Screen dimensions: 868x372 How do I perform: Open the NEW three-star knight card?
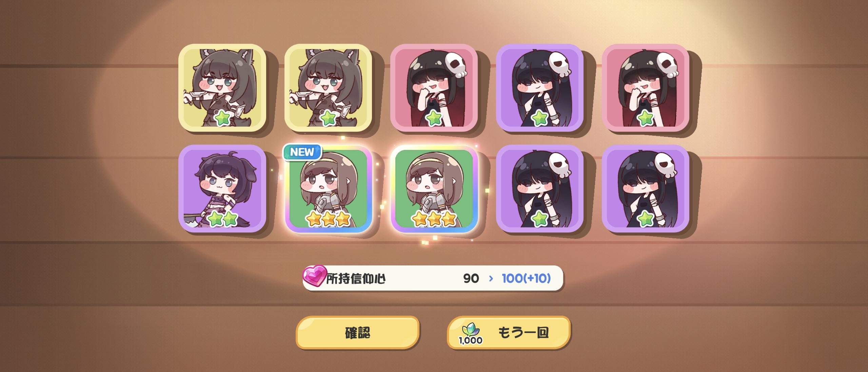(328, 189)
